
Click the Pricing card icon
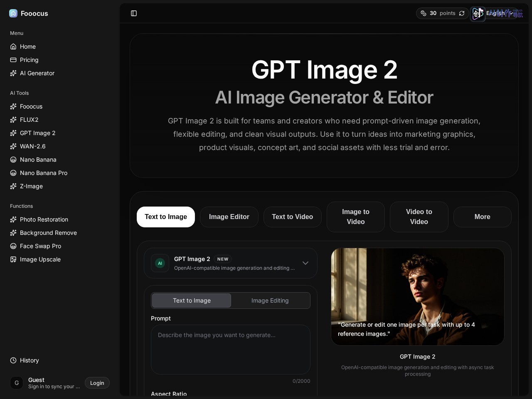click(13, 60)
